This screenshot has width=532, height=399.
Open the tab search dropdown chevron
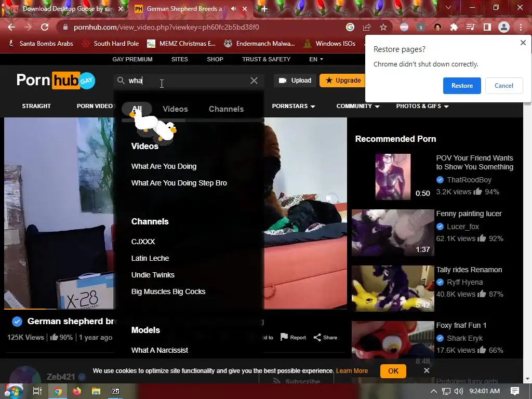coord(448,7)
